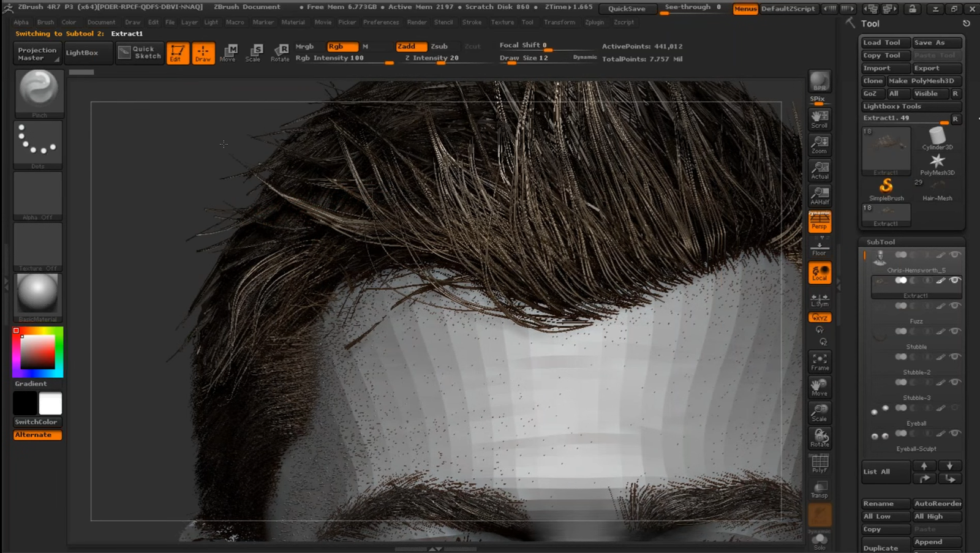980x553 pixels.
Task: Expand the SubTool palette header
Action: [880, 242]
